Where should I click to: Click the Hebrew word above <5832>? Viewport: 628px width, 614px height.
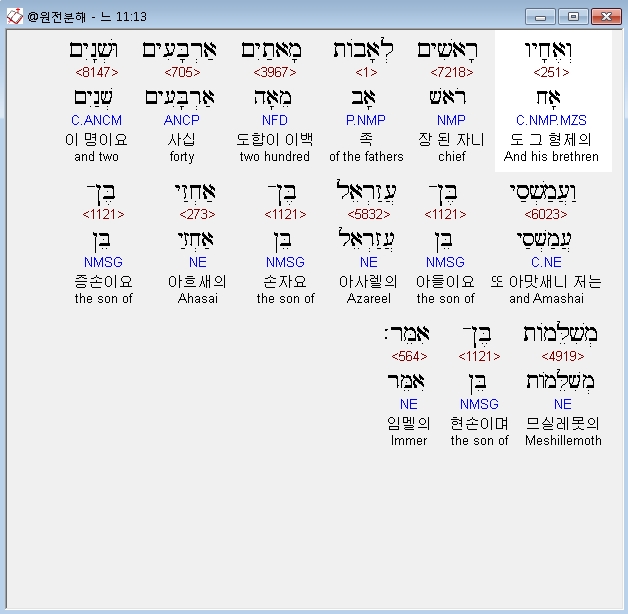click(366, 191)
